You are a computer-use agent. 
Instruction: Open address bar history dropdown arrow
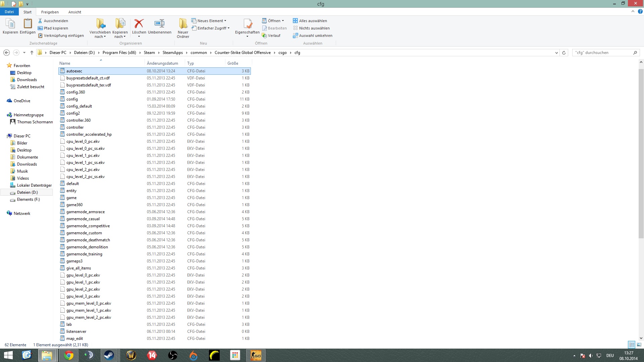coord(556,53)
